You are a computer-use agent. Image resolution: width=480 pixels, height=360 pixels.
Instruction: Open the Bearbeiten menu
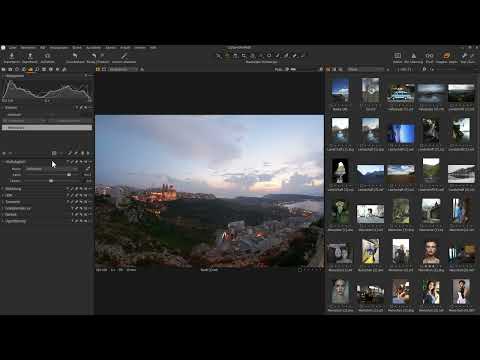(x=28, y=48)
